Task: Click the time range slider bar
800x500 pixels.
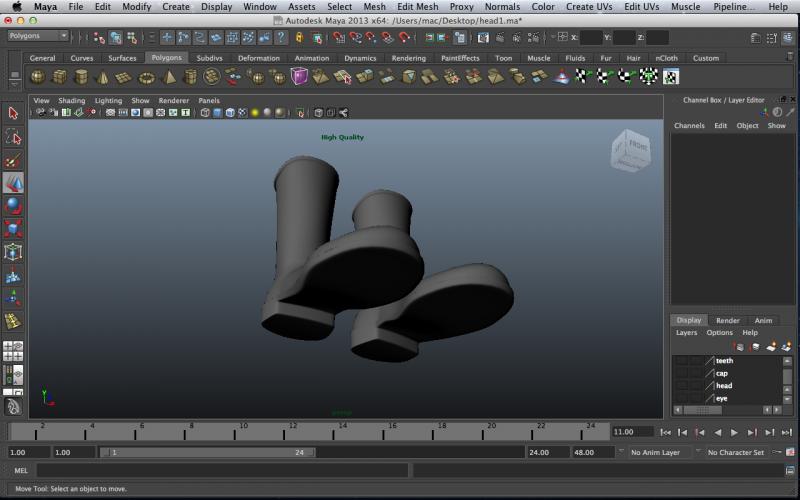Action: 210,453
